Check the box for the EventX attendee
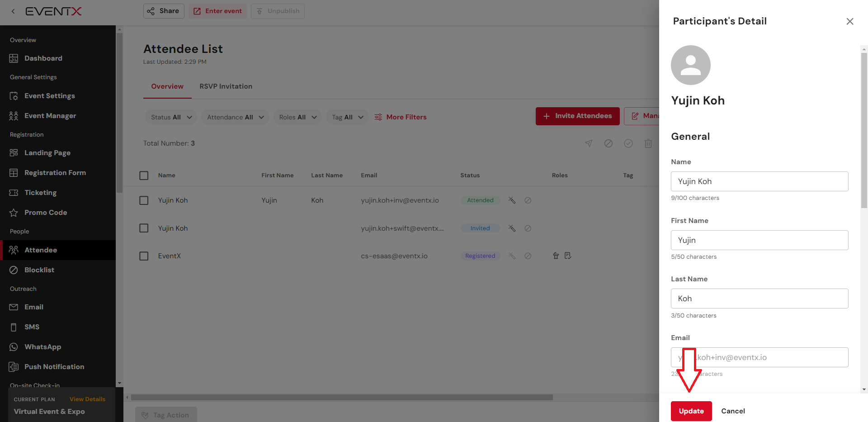The height and width of the screenshot is (422, 868). click(144, 256)
